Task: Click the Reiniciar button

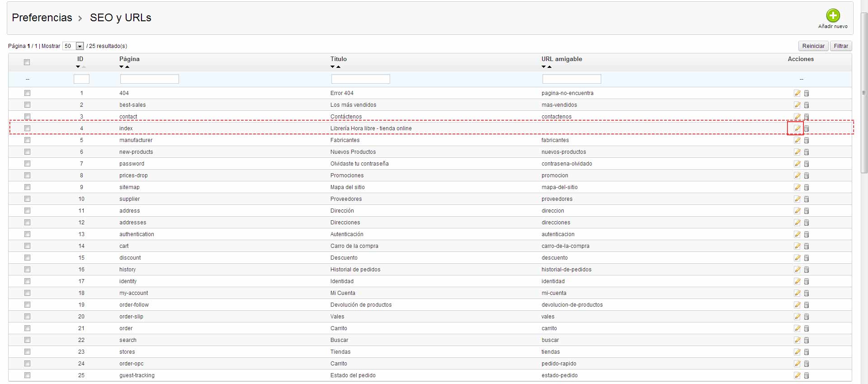Action: pos(813,46)
